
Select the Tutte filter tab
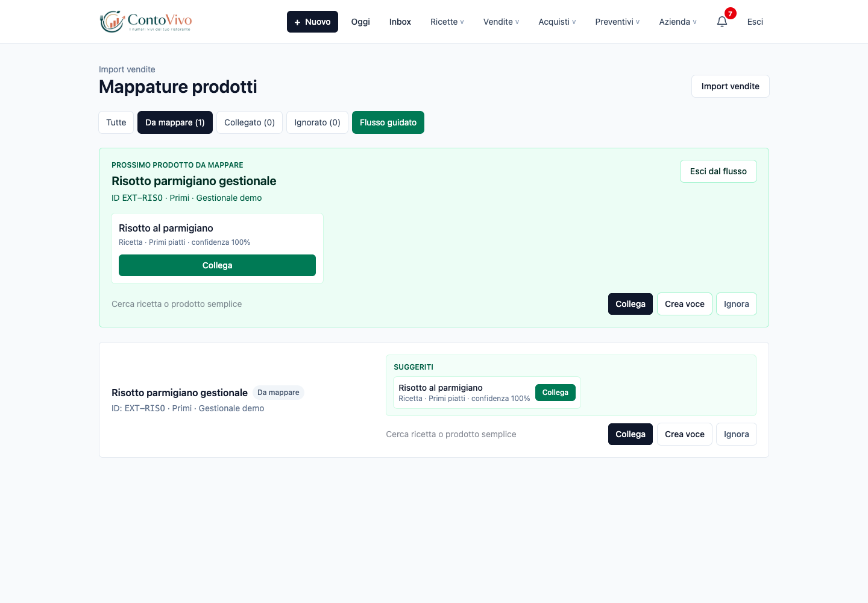pos(116,122)
